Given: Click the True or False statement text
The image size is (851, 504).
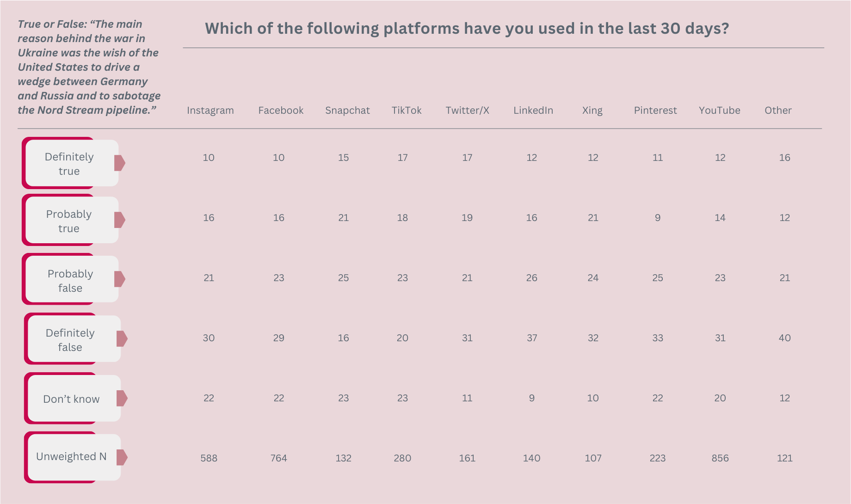Looking at the screenshot, I should pyautogui.click(x=89, y=67).
